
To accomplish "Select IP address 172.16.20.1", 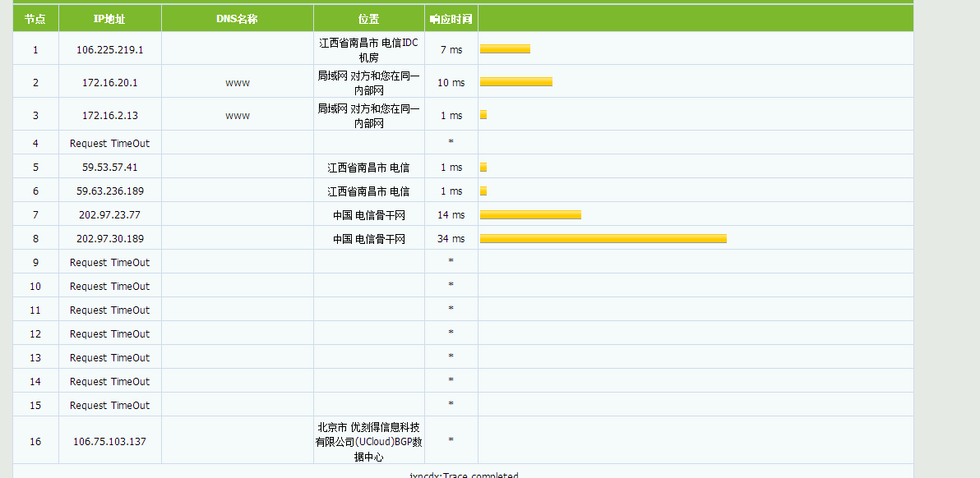I will (x=110, y=82).
